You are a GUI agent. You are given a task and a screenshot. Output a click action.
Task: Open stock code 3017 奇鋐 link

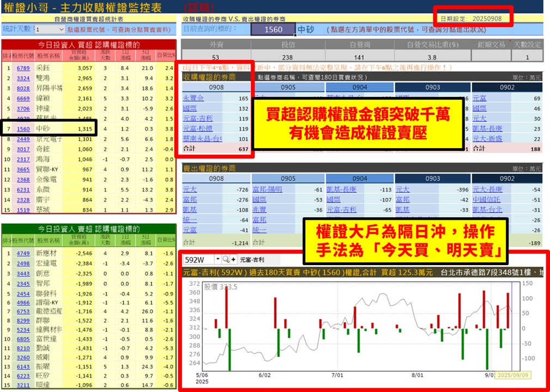[x=23, y=149]
